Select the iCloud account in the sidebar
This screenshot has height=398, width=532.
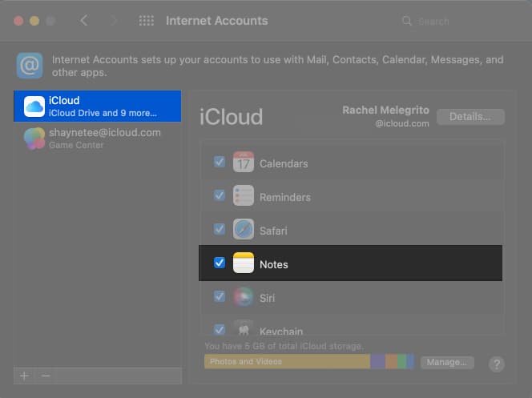pyautogui.click(x=98, y=107)
